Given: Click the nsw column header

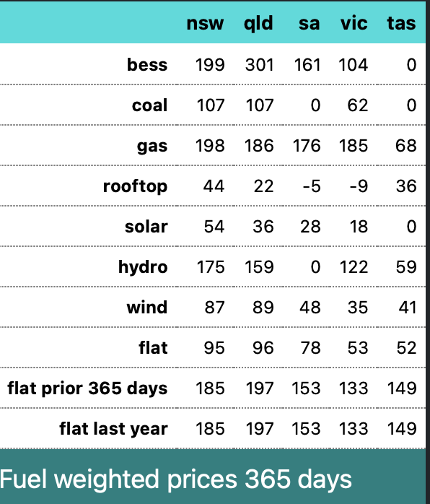Looking at the screenshot, I should pyautogui.click(x=205, y=23).
